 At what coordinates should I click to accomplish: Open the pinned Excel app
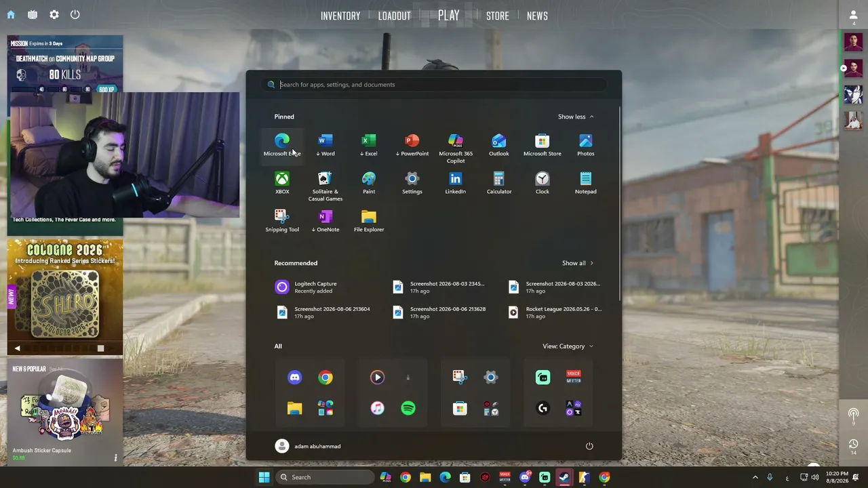point(369,145)
